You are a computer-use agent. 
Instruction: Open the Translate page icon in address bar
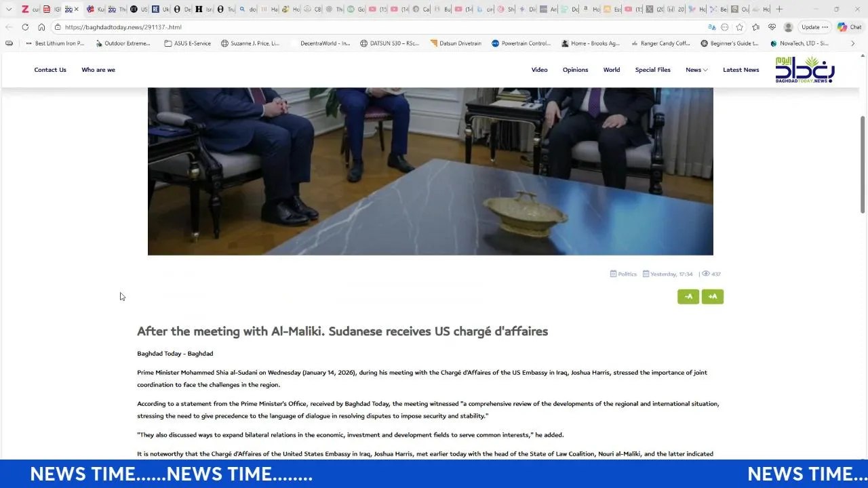pos(711,27)
